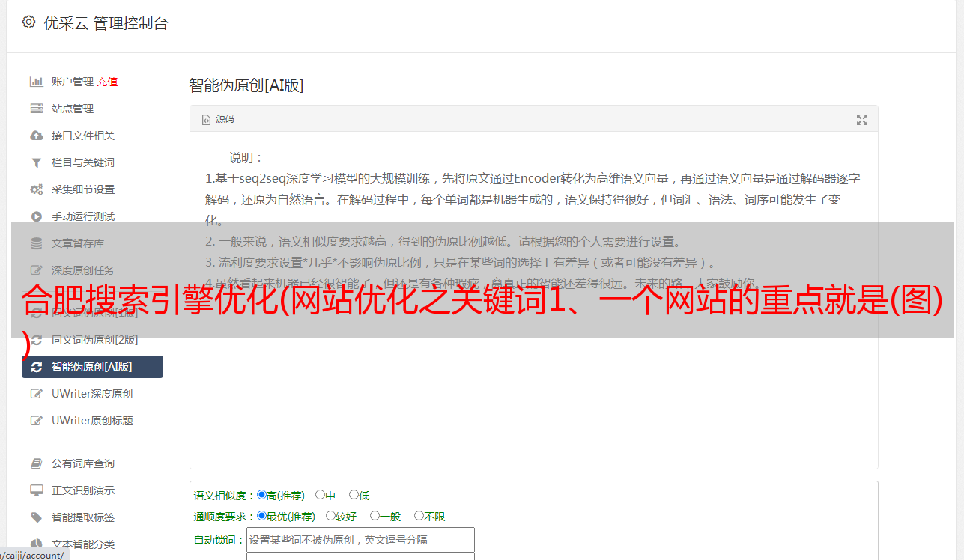Click the 语义相似度: label
Screen dimensions: 964x560
pyautogui.click(x=225, y=496)
